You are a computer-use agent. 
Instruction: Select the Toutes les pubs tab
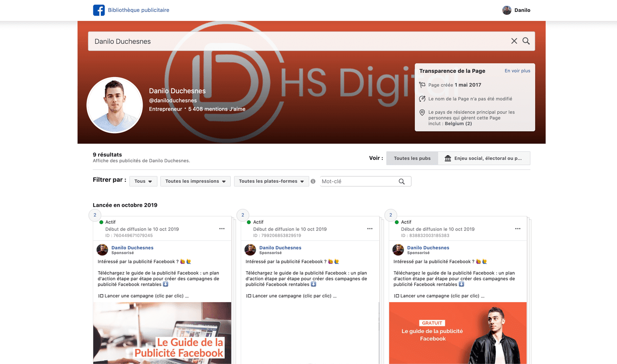point(412,158)
